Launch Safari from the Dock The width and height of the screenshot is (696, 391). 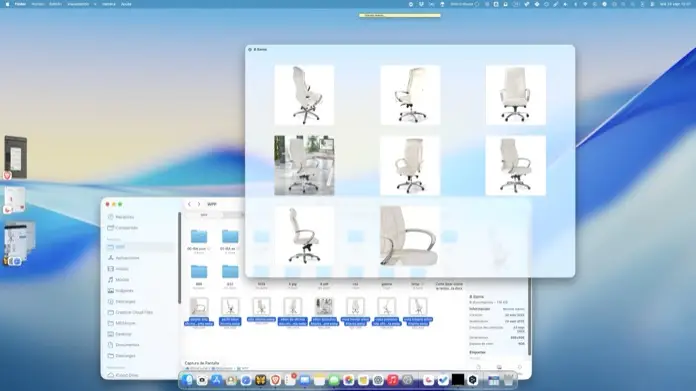(x=245, y=380)
